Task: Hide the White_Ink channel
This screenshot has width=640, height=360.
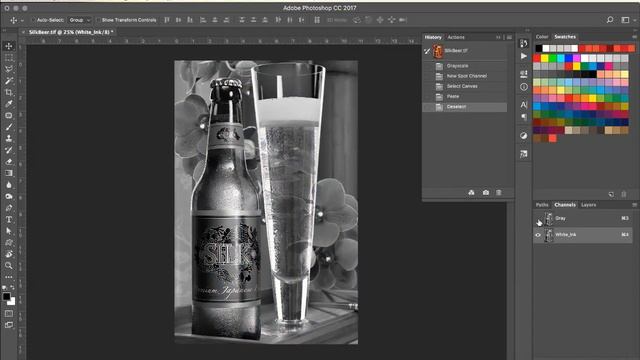Action: coord(538,235)
